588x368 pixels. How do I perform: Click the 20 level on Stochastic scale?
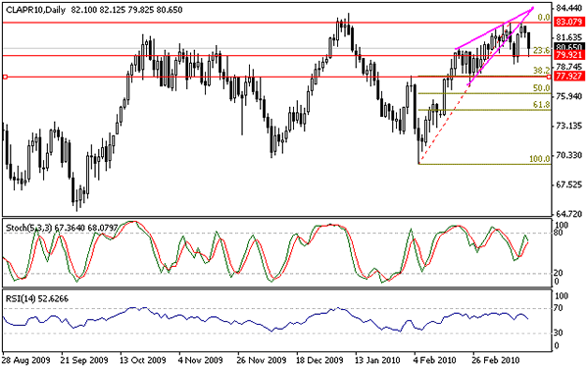pos(559,273)
